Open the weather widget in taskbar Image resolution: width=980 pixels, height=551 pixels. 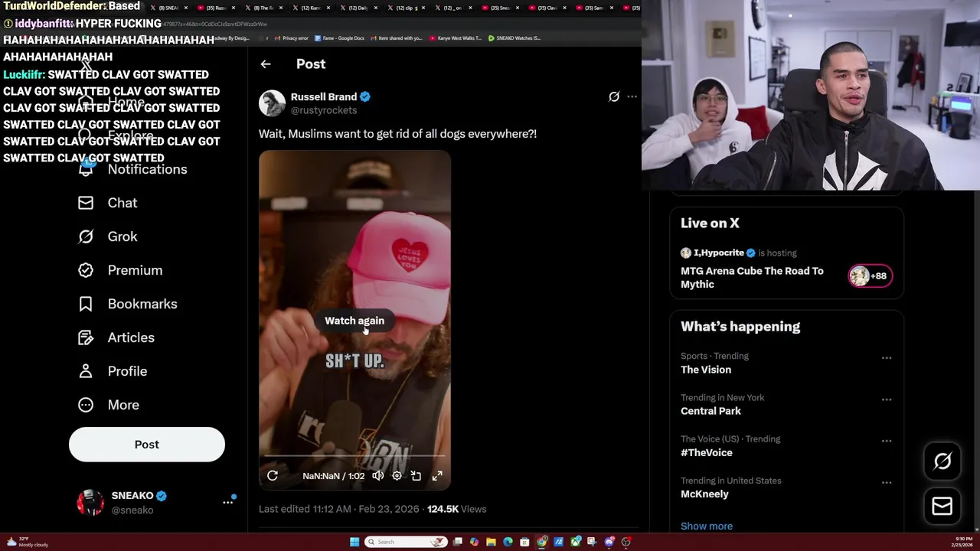tap(27, 542)
